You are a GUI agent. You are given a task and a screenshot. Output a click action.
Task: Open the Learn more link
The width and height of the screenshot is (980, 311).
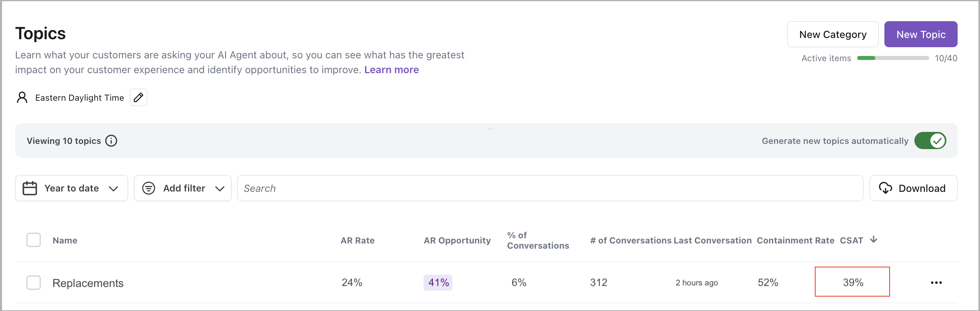coord(391,70)
